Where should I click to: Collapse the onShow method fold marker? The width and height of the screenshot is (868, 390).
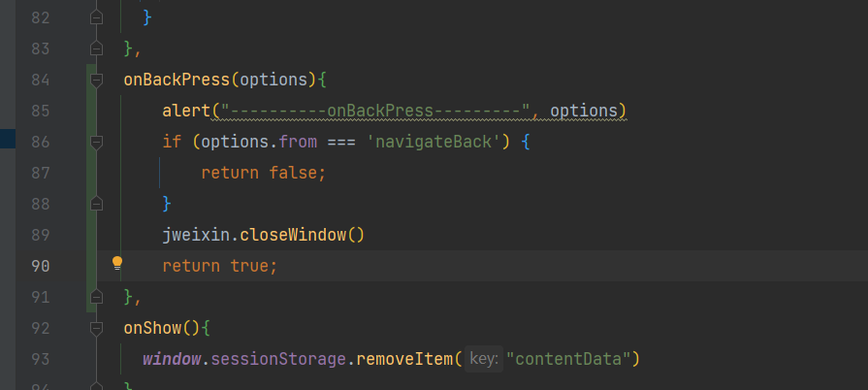(96, 329)
